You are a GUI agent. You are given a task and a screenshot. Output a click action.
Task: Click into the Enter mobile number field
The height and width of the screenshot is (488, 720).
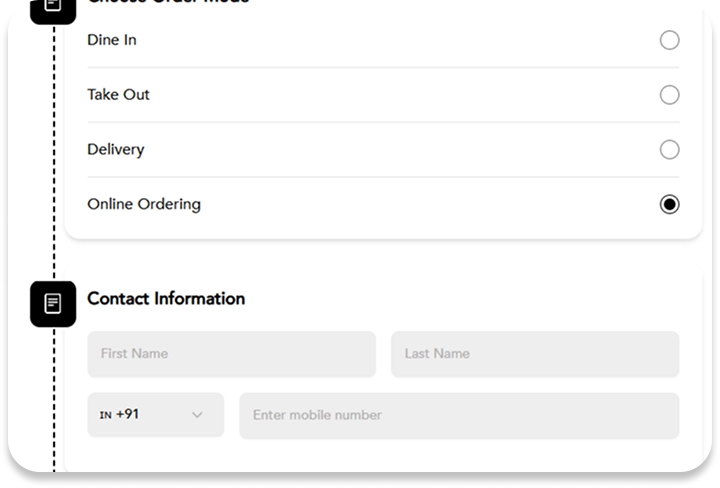(x=458, y=415)
